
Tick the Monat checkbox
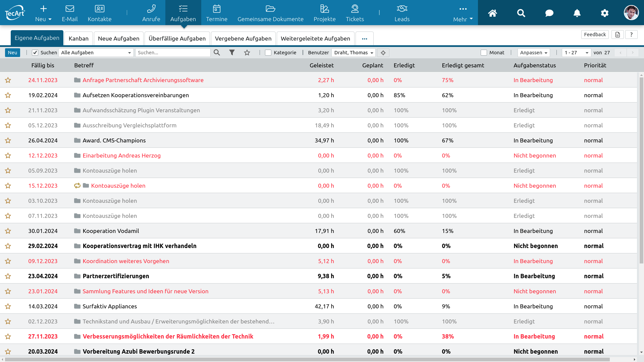pos(484,53)
